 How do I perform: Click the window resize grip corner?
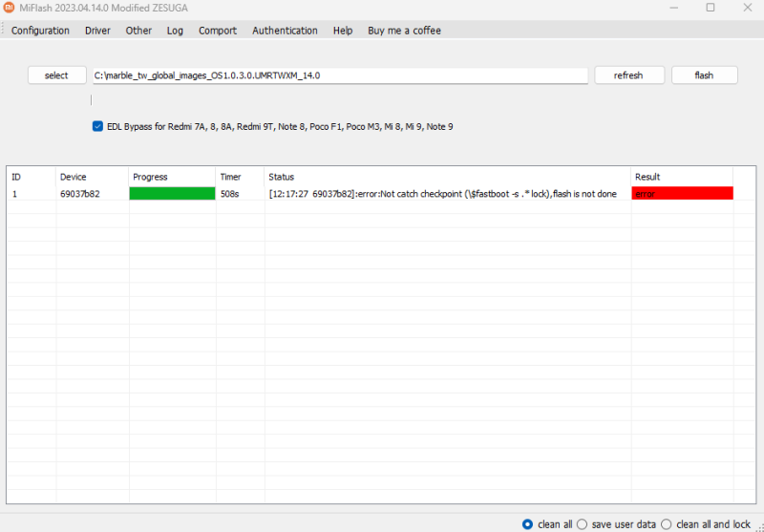click(759, 527)
